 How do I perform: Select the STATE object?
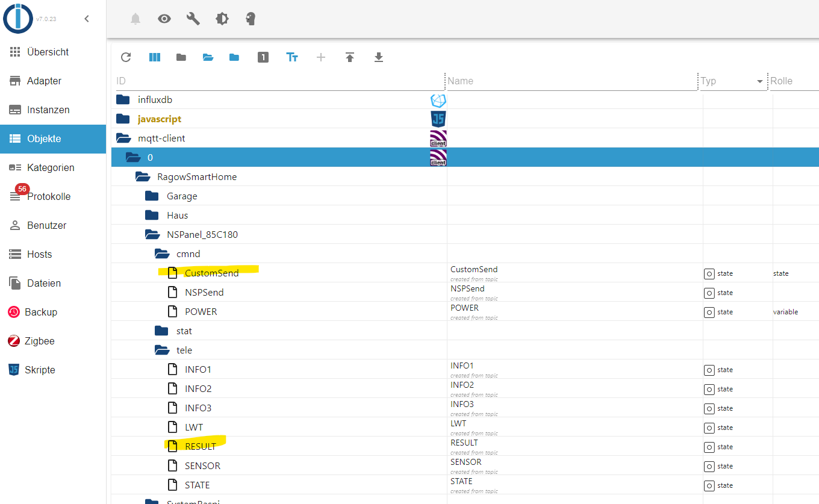coord(198,485)
